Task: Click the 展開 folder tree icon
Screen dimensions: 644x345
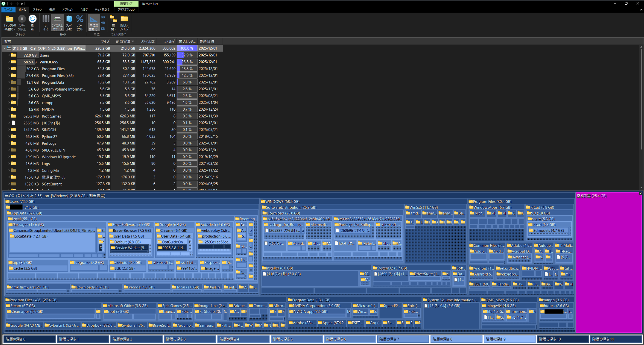Action: pos(113,19)
